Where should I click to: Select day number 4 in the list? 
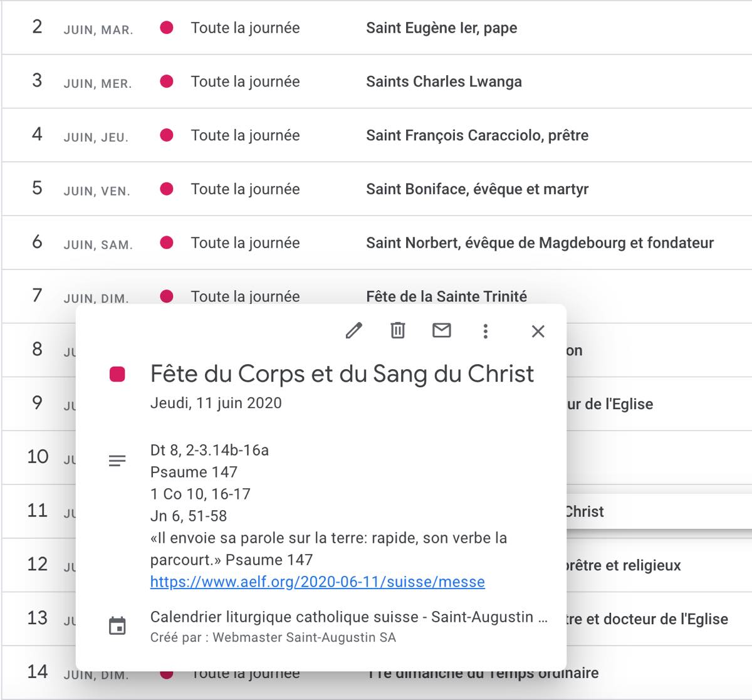pos(38,134)
